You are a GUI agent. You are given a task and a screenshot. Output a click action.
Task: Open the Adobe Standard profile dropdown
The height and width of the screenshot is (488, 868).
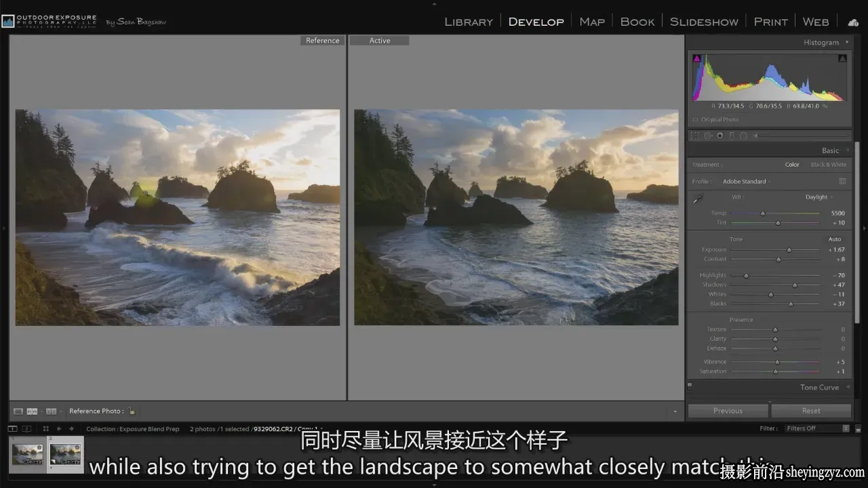coord(747,182)
